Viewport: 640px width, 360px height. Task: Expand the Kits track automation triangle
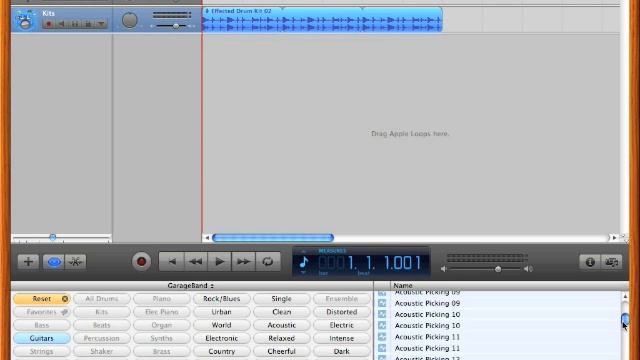click(x=101, y=24)
